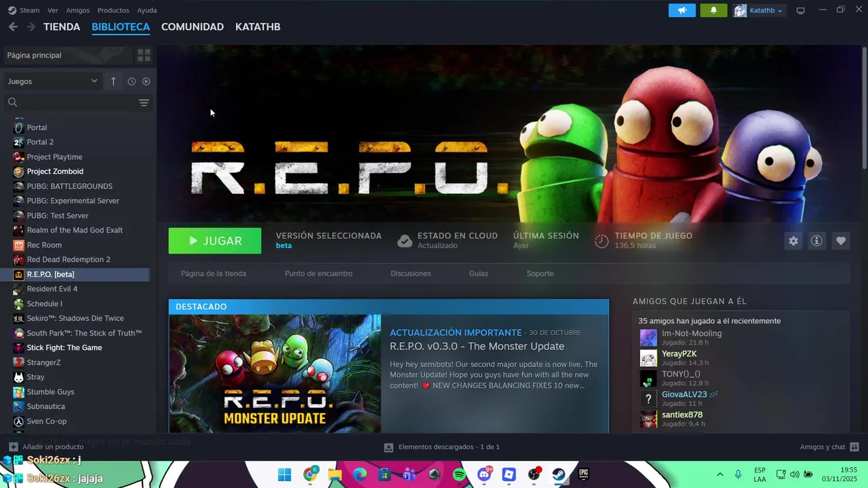
Task: Open Windows Start menu in taskbar
Action: point(285,474)
